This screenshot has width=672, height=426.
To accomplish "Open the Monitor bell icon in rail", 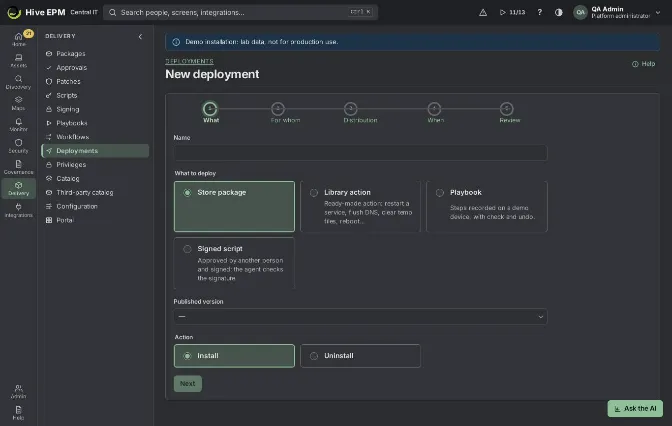I will (x=18, y=122).
